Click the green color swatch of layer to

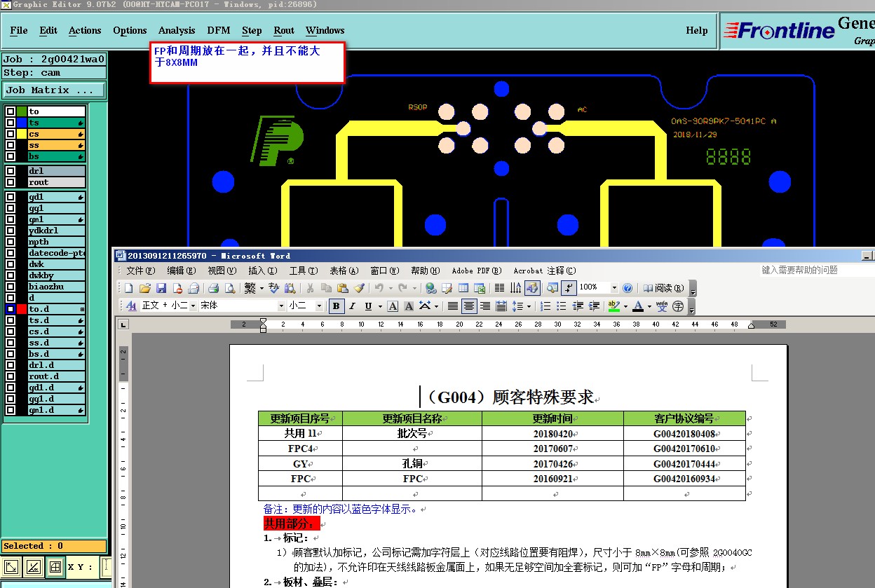click(22, 111)
